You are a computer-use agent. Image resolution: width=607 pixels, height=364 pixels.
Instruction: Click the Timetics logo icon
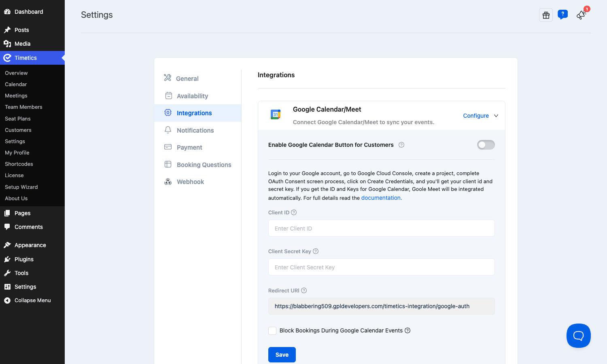point(7,58)
